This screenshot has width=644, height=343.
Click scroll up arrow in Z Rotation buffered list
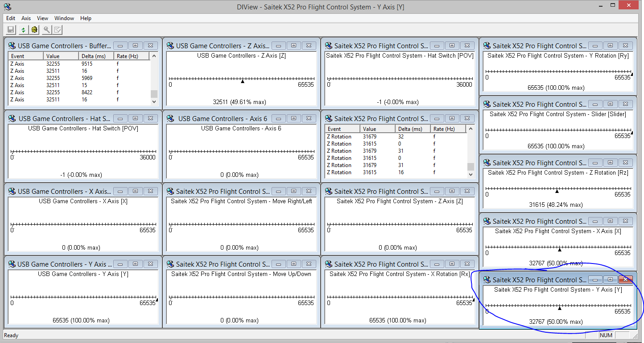(471, 129)
